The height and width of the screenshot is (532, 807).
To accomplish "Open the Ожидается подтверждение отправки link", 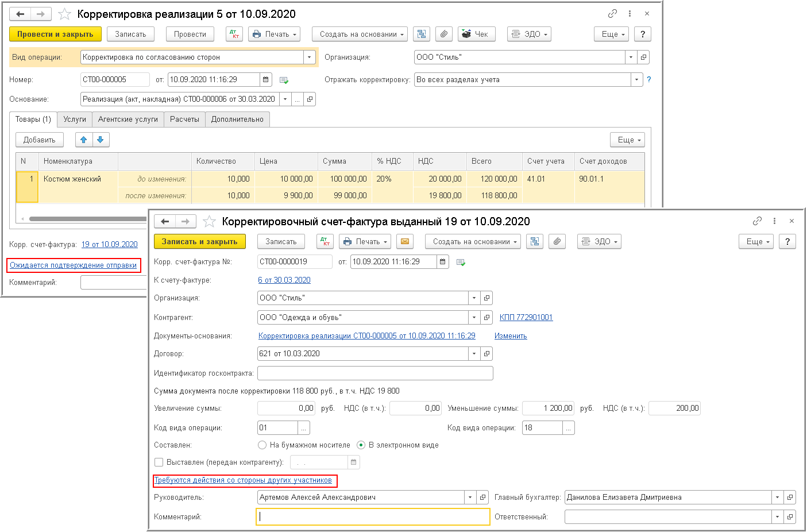I will 74,265.
